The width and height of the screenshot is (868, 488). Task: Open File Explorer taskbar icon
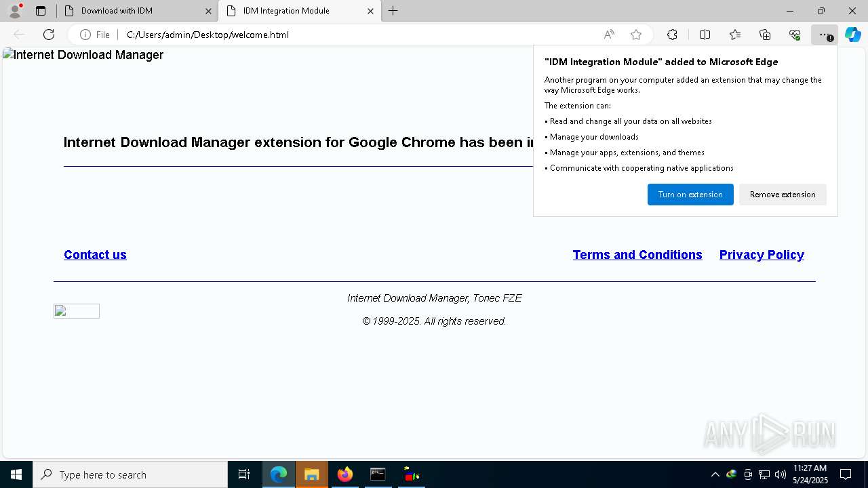[312, 474]
